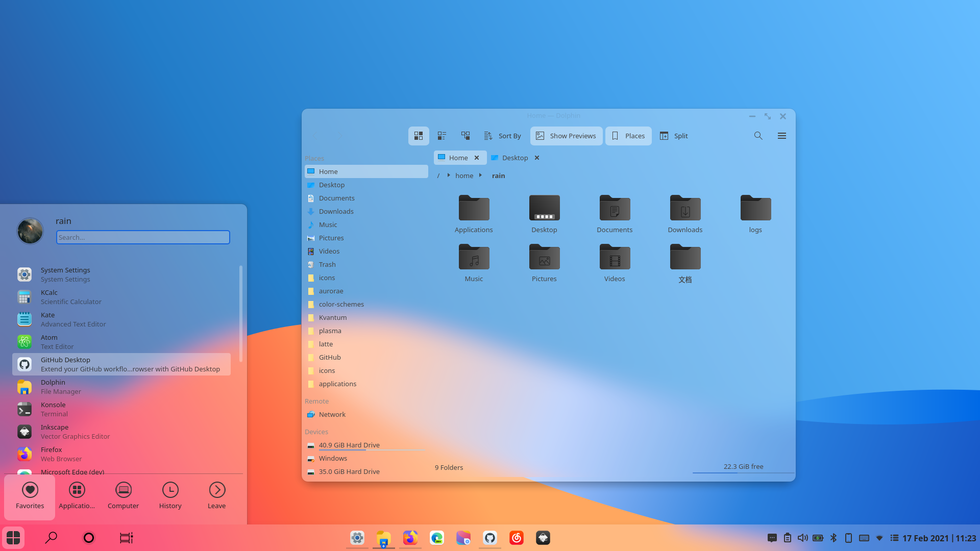Click the launcher menu scrollbar
Viewport: 980px width, 551px height.
click(x=240, y=314)
